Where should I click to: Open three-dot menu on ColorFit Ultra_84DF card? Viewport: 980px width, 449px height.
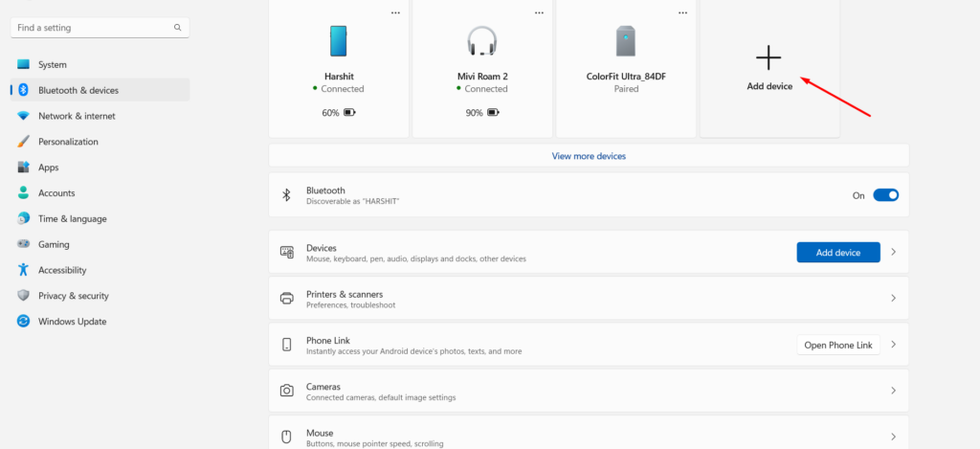click(x=682, y=12)
